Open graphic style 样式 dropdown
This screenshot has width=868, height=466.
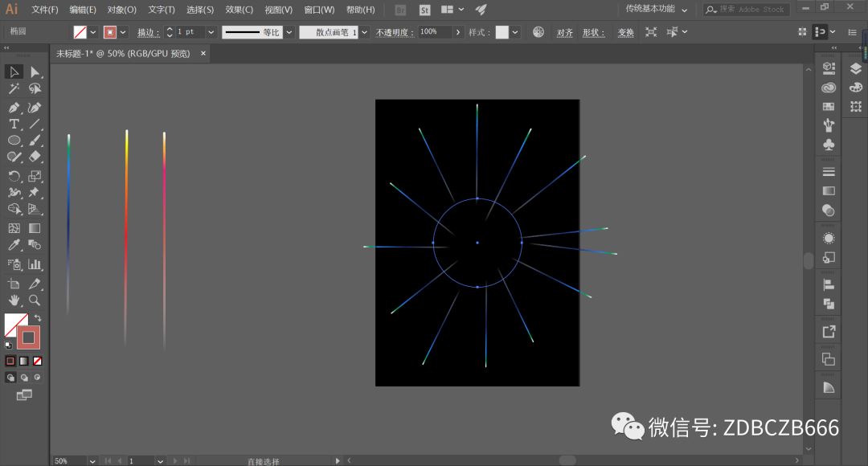515,32
